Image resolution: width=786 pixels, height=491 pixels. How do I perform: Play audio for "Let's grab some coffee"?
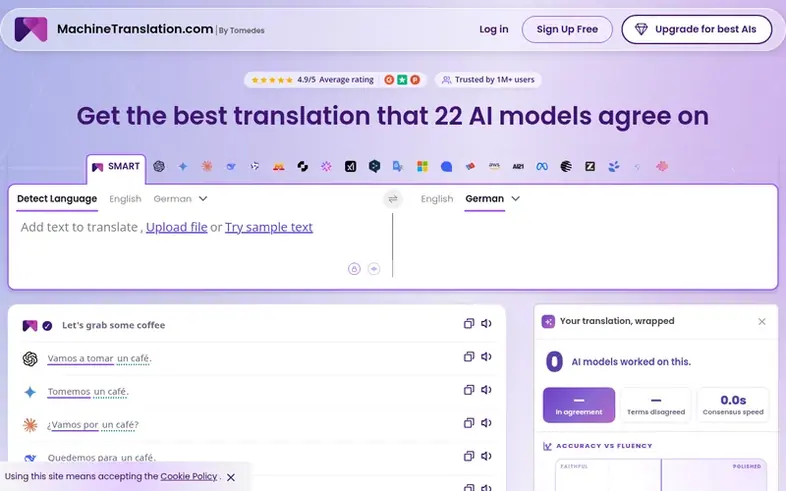pos(486,324)
